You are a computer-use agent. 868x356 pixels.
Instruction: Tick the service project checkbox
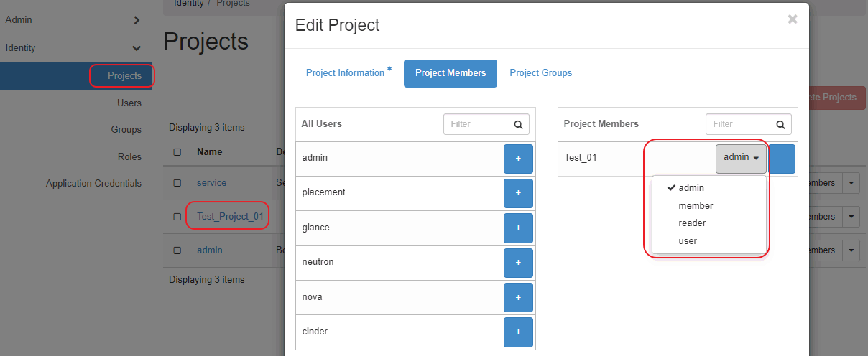[177, 183]
